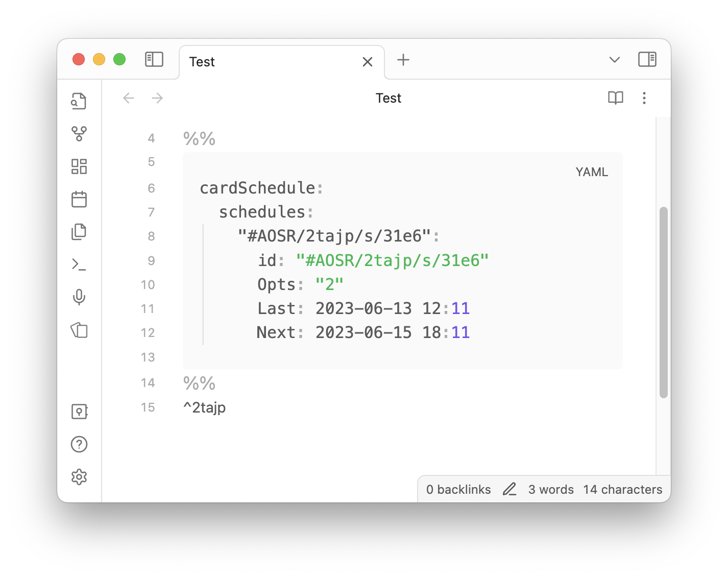
Task: Open the tab list dropdown chevron
Action: click(614, 60)
